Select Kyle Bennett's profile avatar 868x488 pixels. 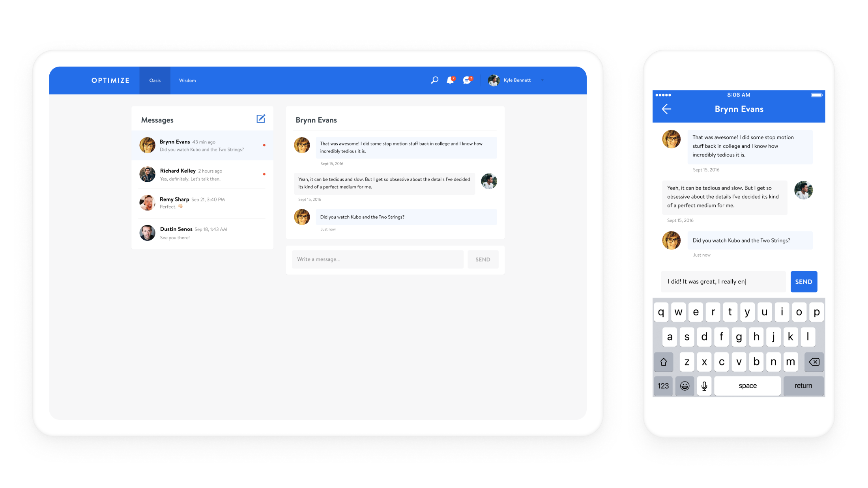coord(494,80)
